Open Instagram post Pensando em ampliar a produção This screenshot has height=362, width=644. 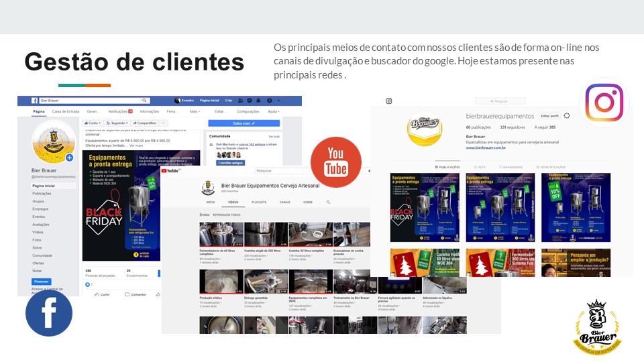point(576,262)
